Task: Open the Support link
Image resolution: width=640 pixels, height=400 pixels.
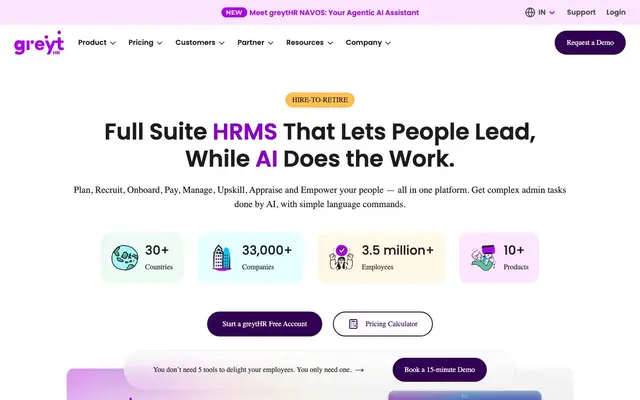Action: click(581, 12)
